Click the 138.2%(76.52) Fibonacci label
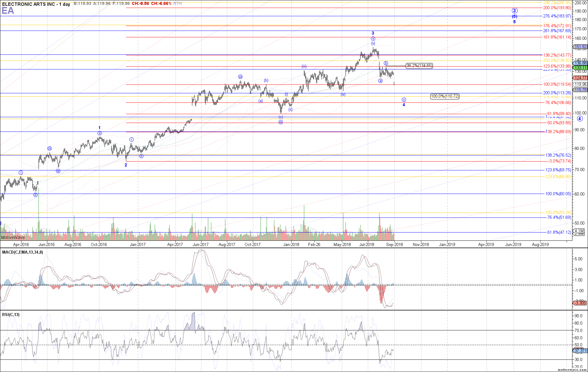Image resolution: width=588 pixels, height=372 pixels. point(558,155)
